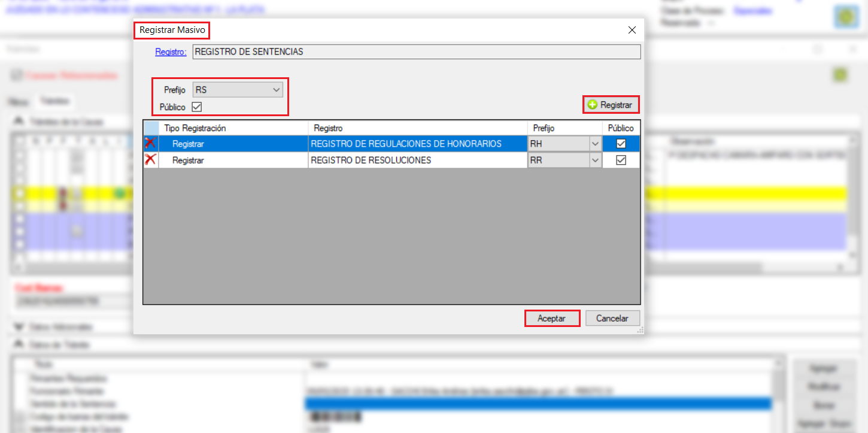
Task: Delete the Regulaciones de Honorarios row
Action: point(150,144)
